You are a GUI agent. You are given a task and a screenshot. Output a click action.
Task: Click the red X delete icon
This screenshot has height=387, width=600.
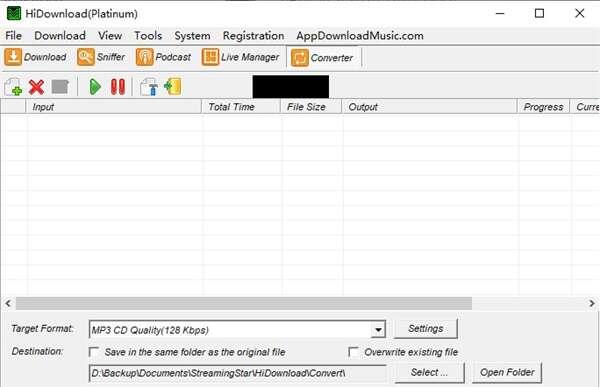pyautogui.click(x=36, y=87)
